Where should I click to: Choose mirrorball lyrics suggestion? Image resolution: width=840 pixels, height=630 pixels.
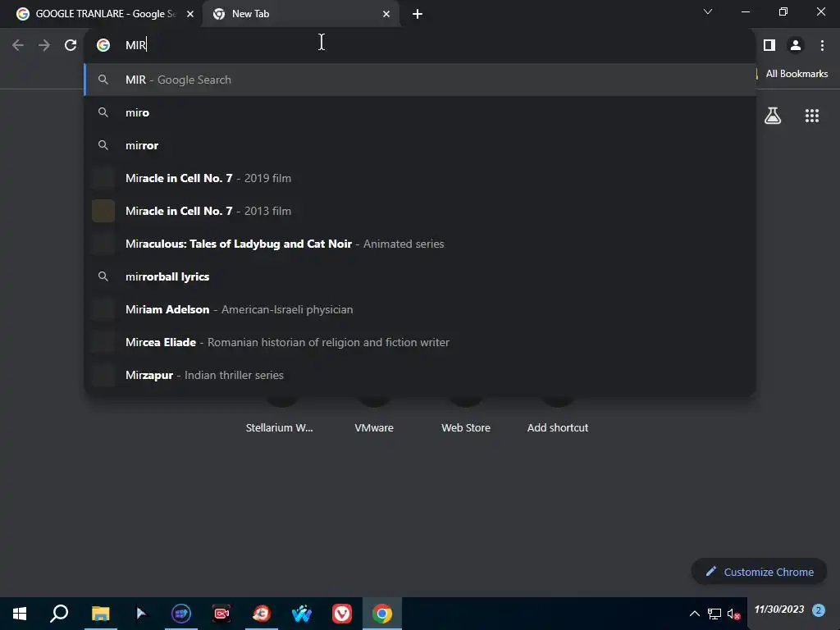click(420, 276)
